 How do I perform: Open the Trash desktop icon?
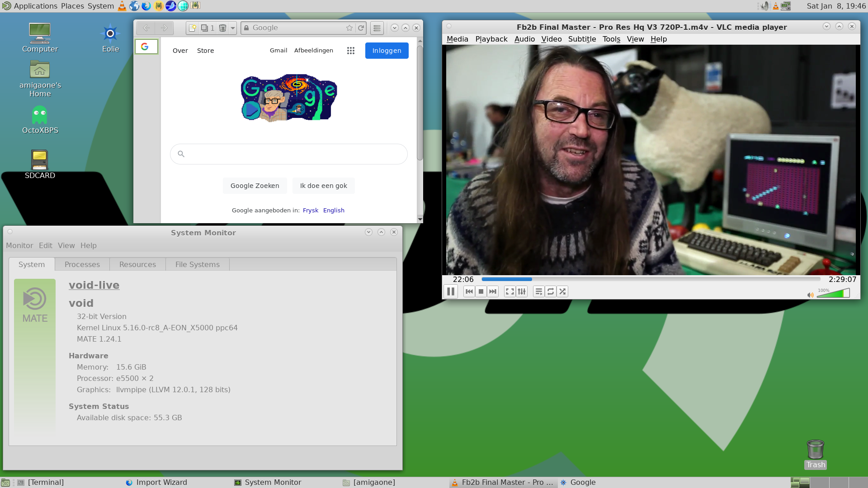tap(816, 455)
